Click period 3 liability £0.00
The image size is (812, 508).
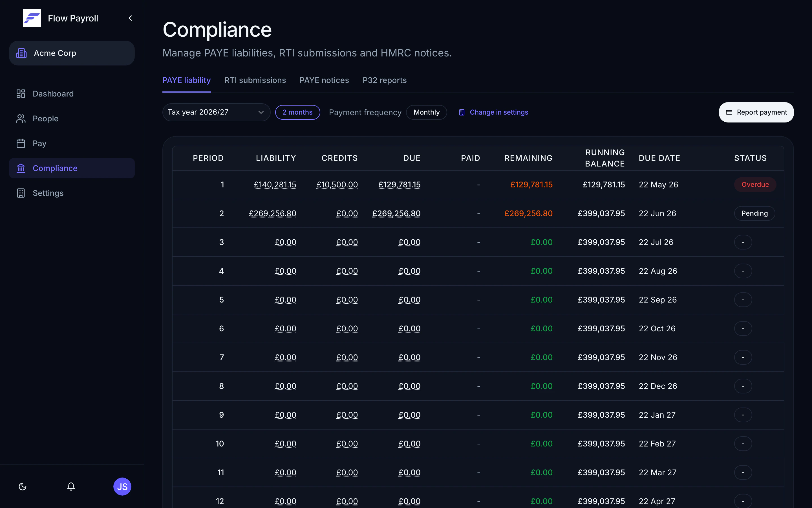285,242
